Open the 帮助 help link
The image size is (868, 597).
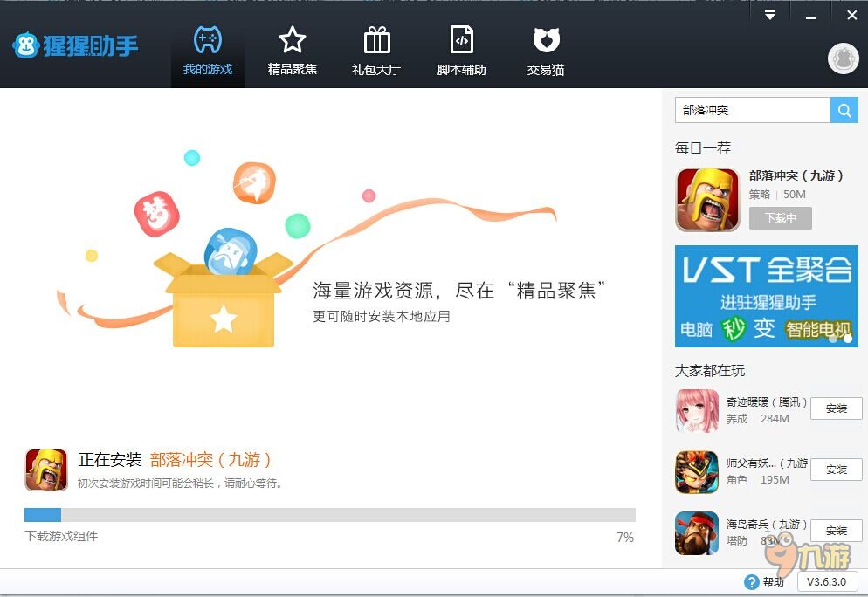click(765, 582)
